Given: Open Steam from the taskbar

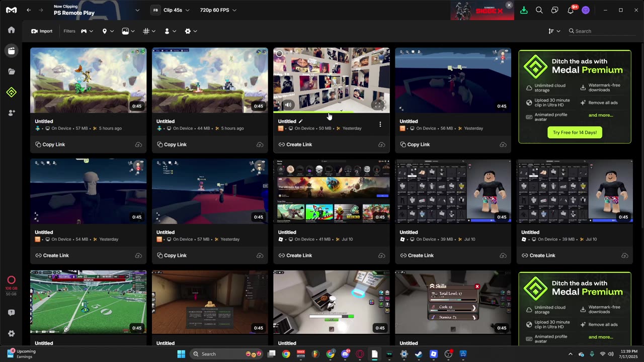Looking at the screenshot, I should coord(419,354).
